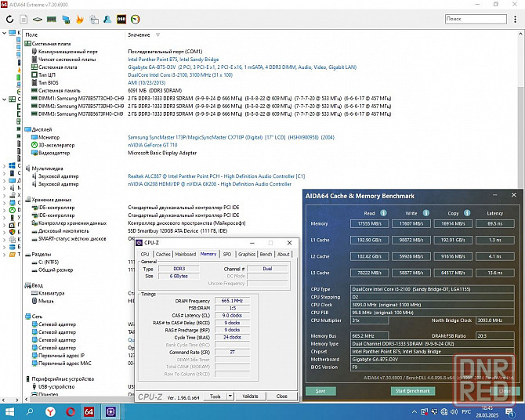Show info for the Write column
525x420 pixels.
point(426,212)
